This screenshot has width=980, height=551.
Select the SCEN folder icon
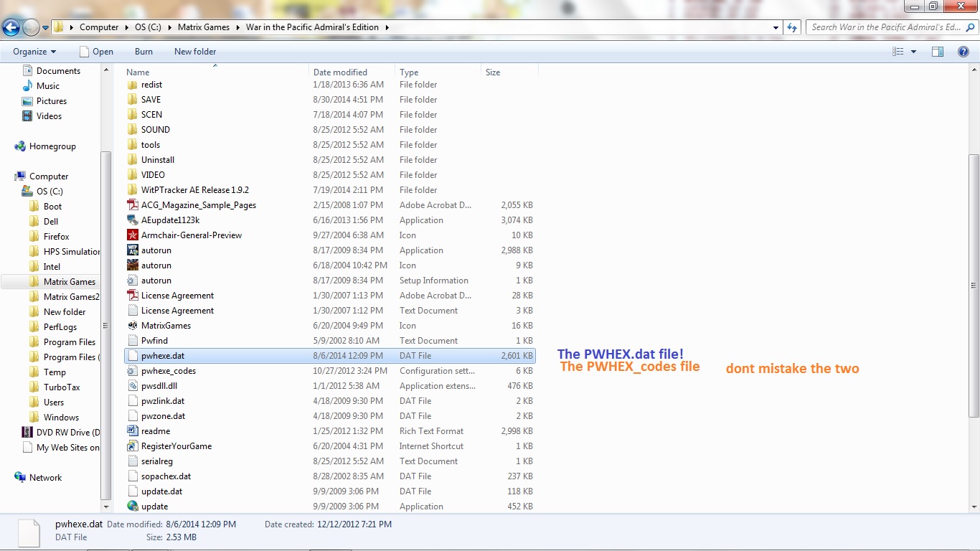pos(132,115)
